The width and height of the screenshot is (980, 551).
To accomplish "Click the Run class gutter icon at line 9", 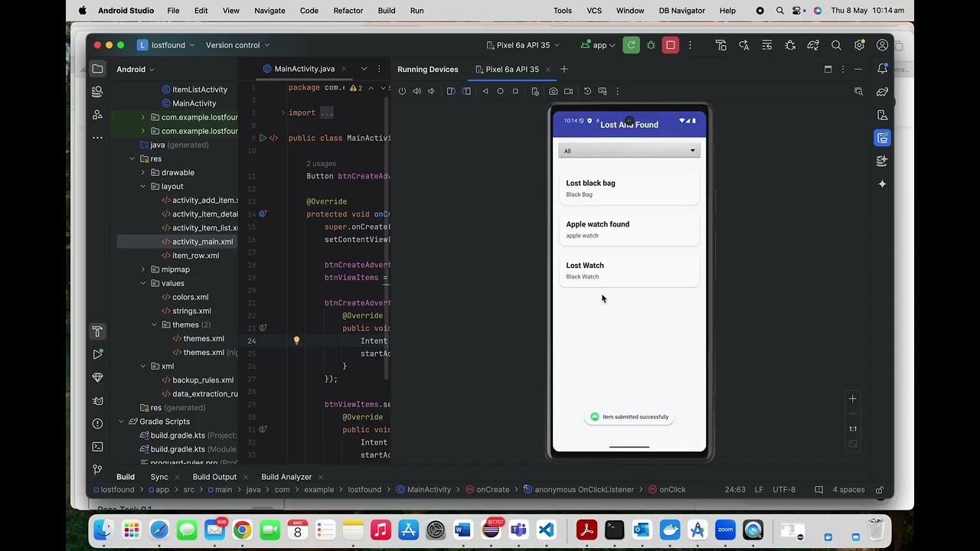I will tap(263, 138).
